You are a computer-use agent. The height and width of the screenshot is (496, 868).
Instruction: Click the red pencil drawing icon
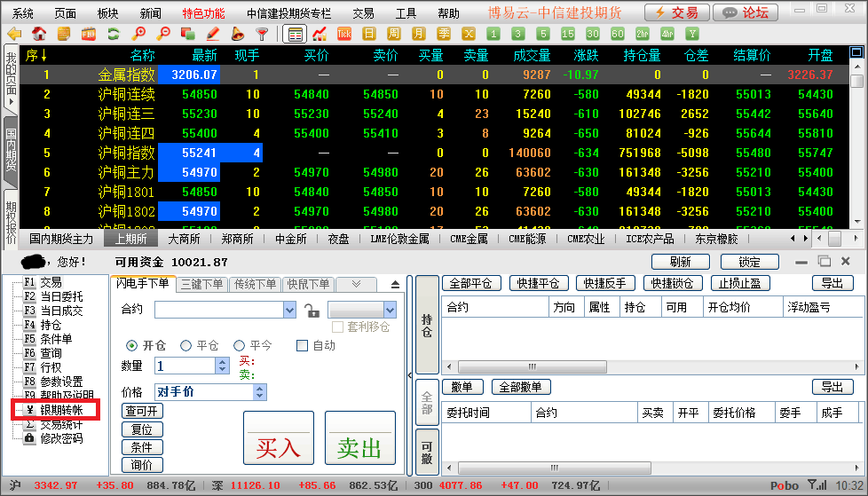tap(212, 34)
